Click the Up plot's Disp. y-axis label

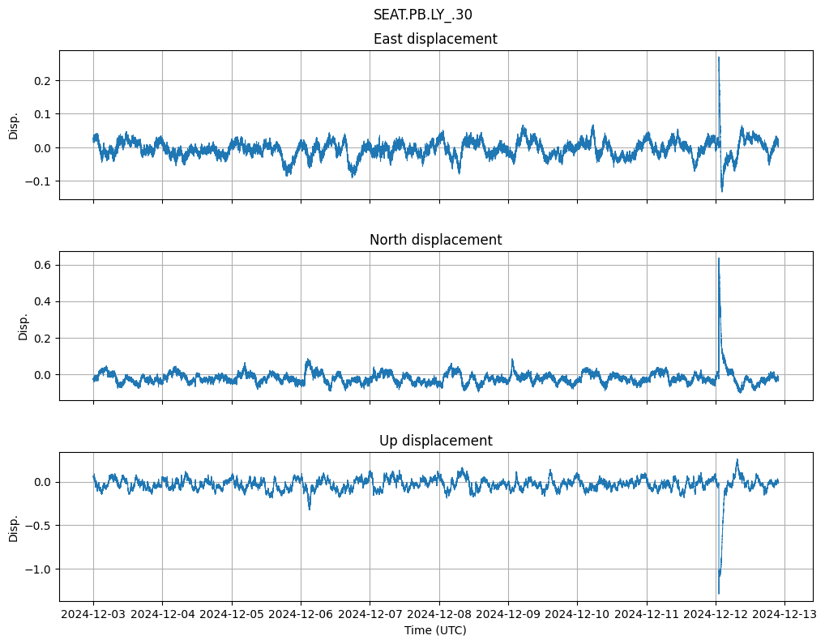(14, 527)
